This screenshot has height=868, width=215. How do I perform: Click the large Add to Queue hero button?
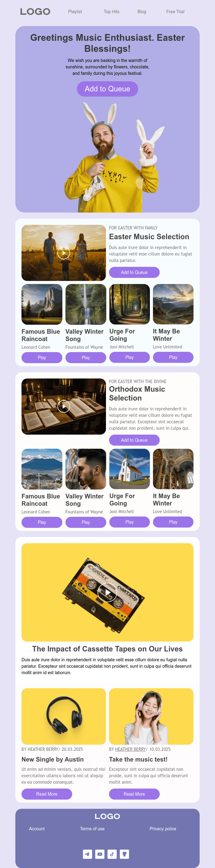[107, 89]
